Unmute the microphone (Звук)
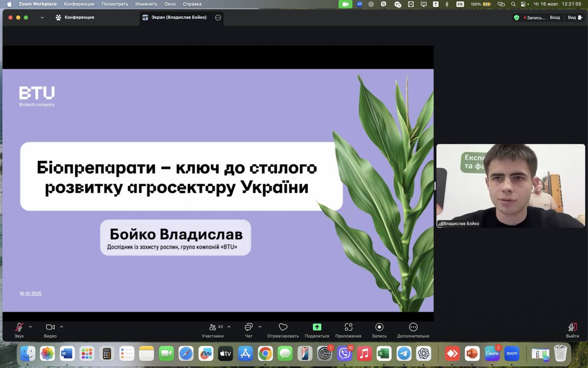Image resolution: width=588 pixels, height=368 pixels. pyautogui.click(x=19, y=327)
